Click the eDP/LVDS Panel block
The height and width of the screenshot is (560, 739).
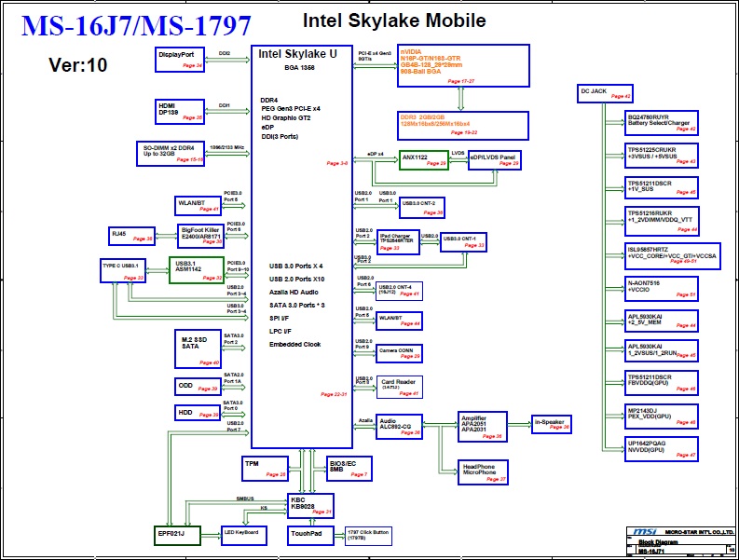495,160
